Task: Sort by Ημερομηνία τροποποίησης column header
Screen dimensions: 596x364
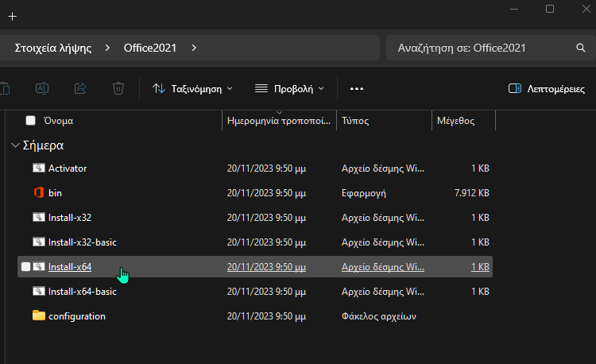Action: click(x=279, y=121)
